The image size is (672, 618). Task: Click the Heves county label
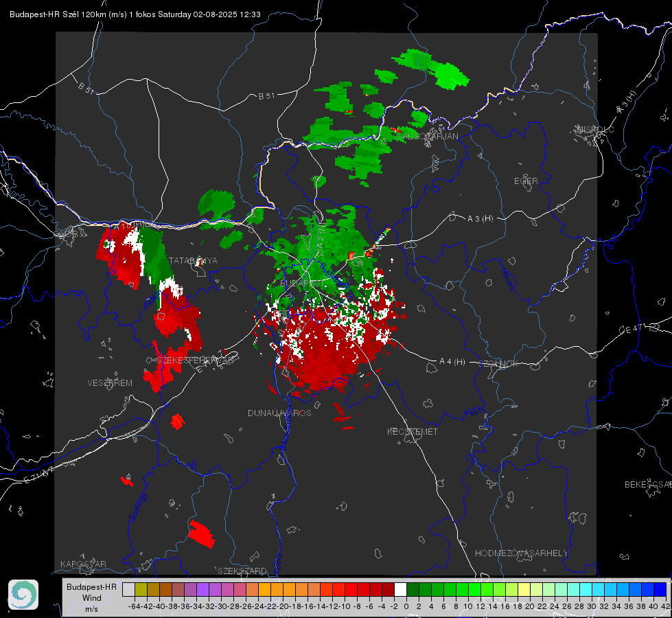point(507,278)
